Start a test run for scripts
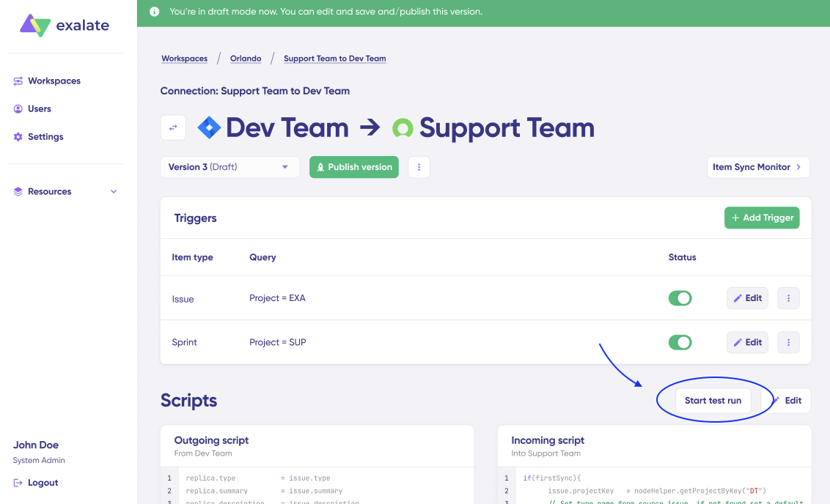 coord(713,401)
